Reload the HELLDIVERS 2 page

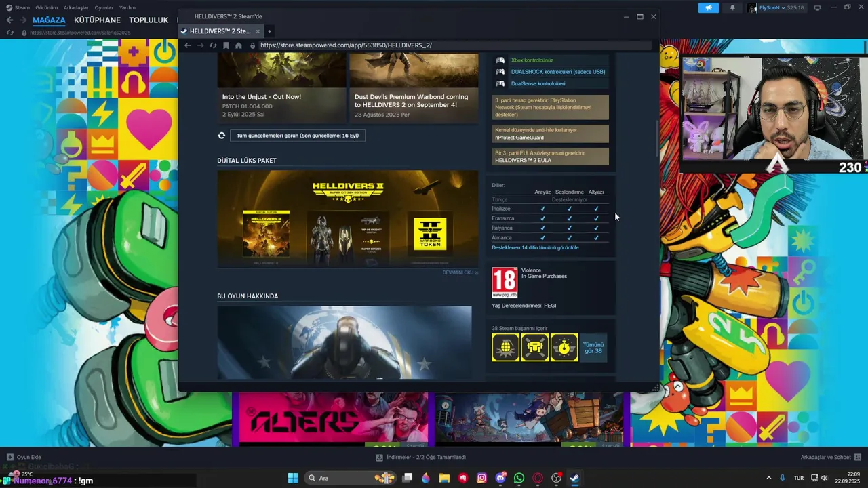[x=213, y=45]
